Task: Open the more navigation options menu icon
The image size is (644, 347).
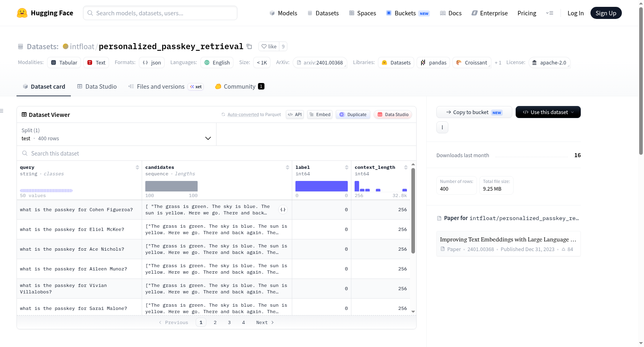Action: click(x=549, y=13)
